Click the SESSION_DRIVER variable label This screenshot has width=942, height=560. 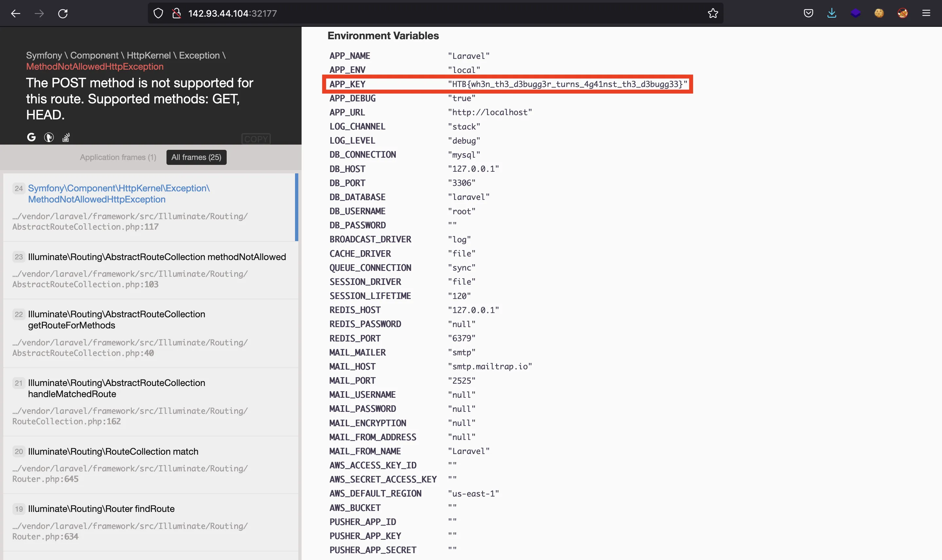pos(365,282)
